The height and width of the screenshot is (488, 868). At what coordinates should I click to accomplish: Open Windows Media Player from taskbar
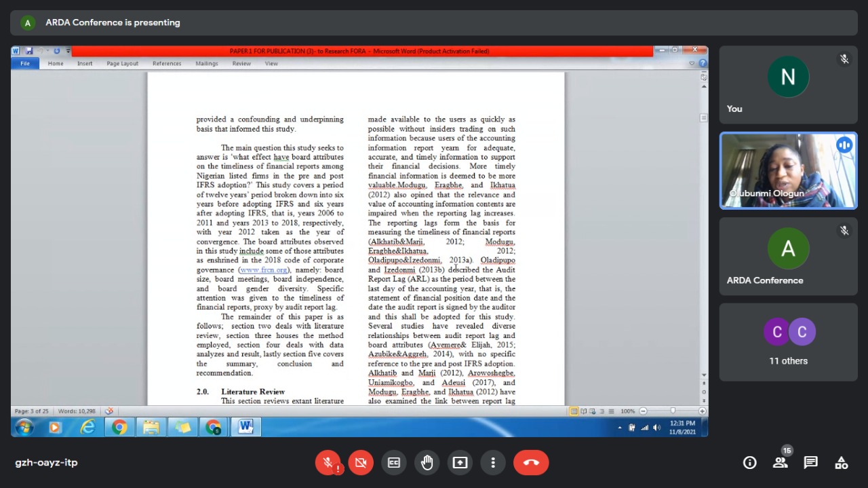tap(56, 428)
